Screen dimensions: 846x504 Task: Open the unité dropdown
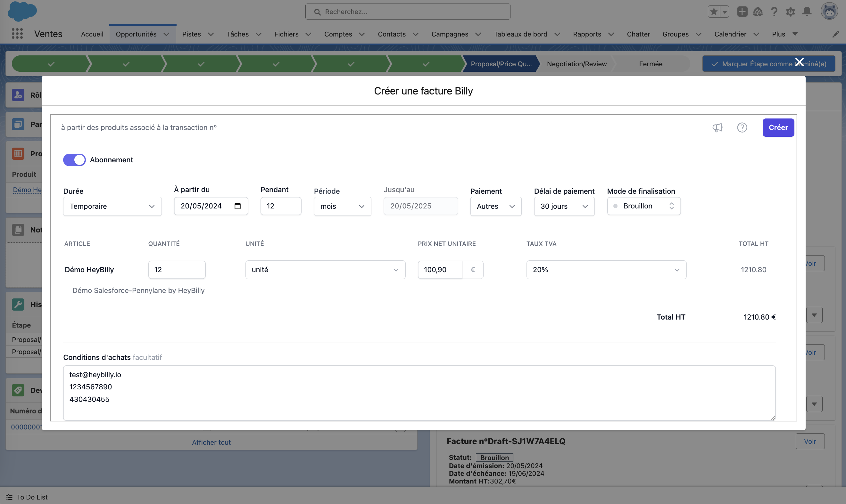click(325, 270)
